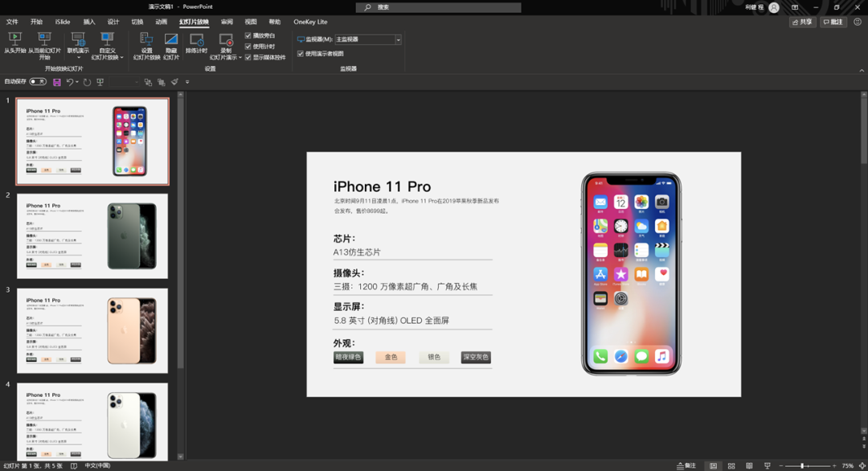Click the ribbon display options icon
This screenshot has width=868, height=471.
(x=795, y=7)
